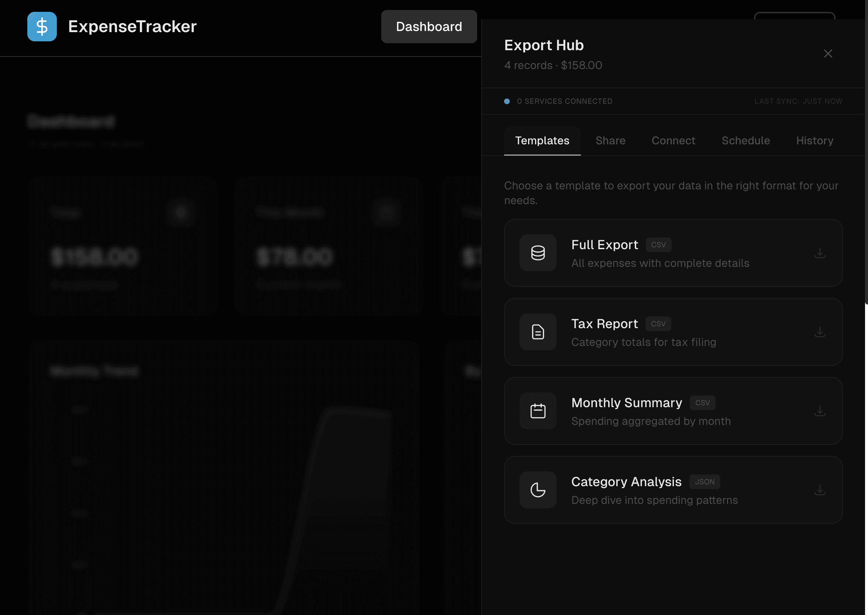The image size is (868, 615).
Task: Select the Templates tab
Action: point(542,141)
